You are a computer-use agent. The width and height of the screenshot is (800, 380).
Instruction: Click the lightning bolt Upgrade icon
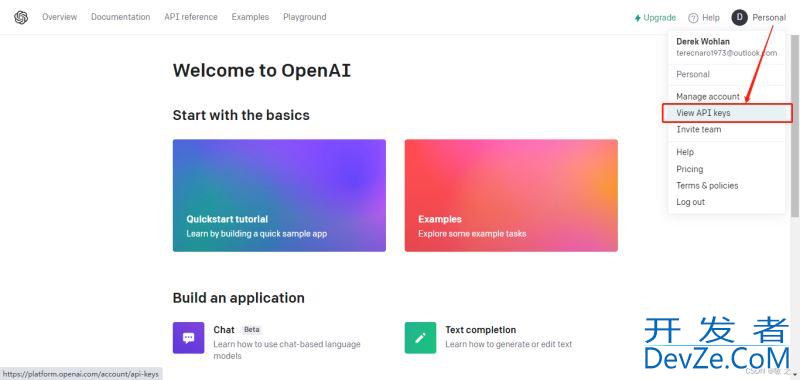637,18
